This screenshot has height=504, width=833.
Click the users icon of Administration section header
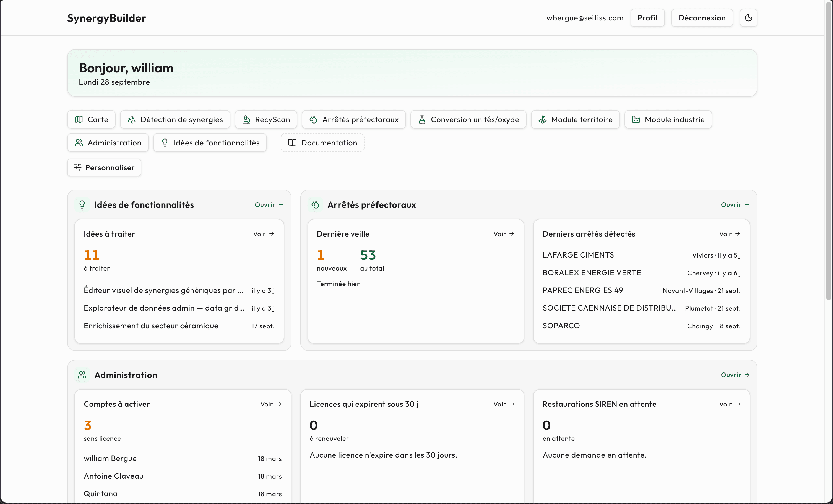point(82,375)
